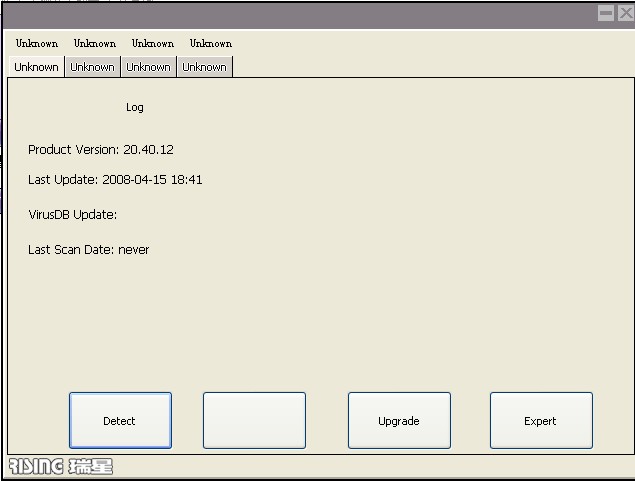This screenshot has width=635, height=481.
Task: Select the Product Version: 20.40.12 text
Action: point(101,150)
